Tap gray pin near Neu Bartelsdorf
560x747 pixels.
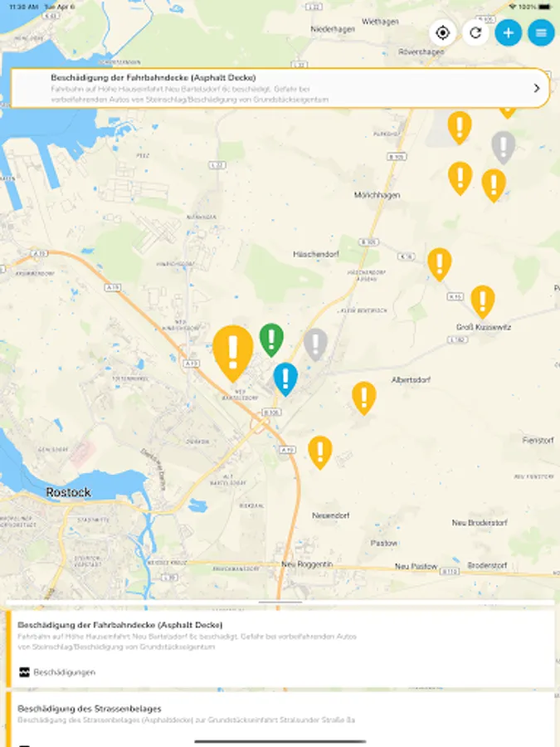point(315,344)
